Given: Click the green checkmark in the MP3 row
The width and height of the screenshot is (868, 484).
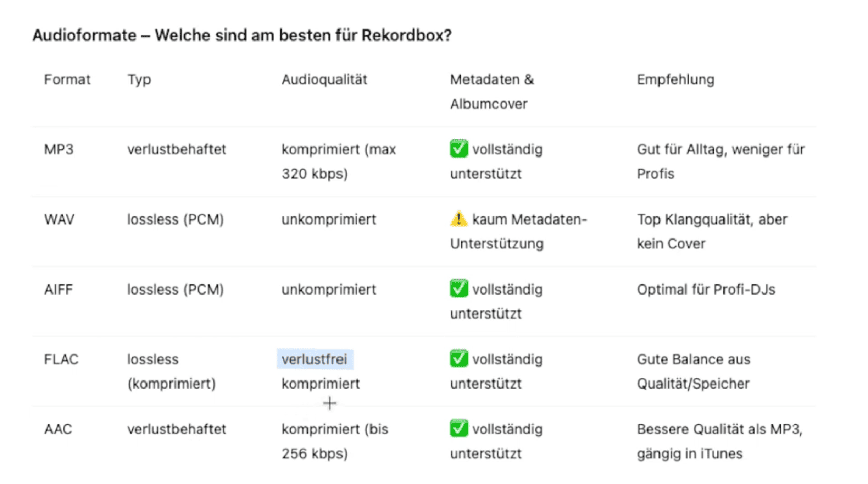Looking at the screenshot, I should pos(458,149).
